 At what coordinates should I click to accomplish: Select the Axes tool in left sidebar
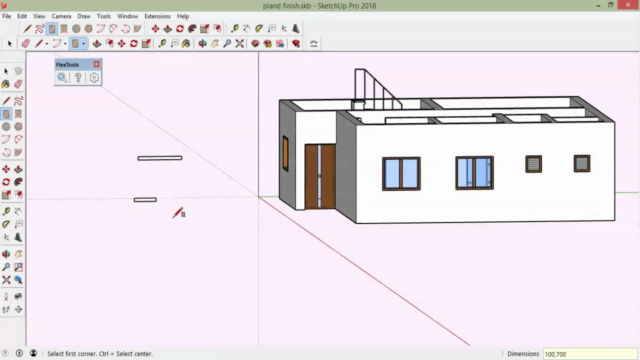point(6,237)
